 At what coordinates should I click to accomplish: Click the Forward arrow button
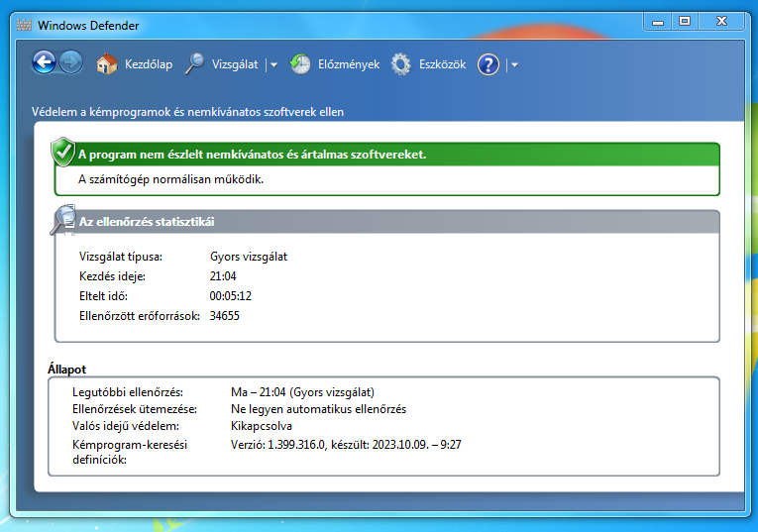pos(71,62)
